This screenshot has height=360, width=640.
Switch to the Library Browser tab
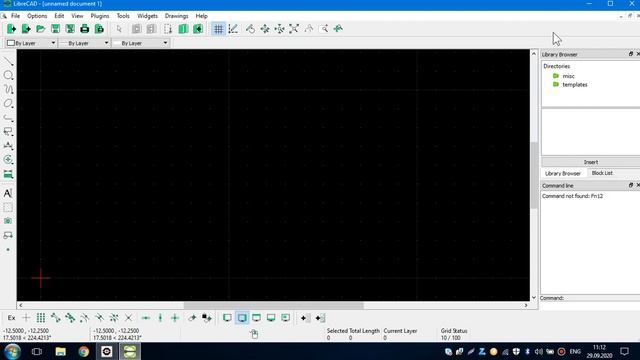pos(563,173)
